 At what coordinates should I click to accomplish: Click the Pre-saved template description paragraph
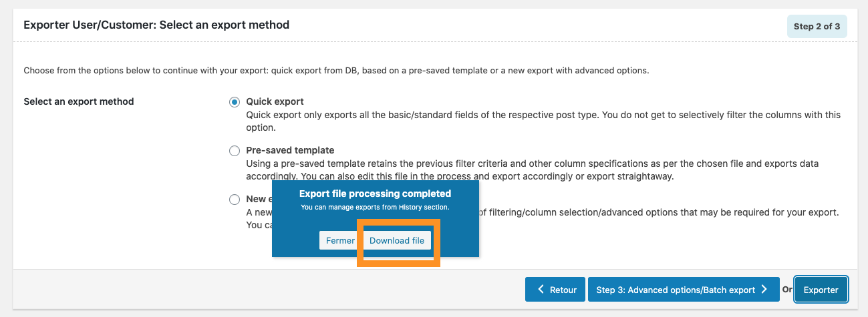(542, 170)
